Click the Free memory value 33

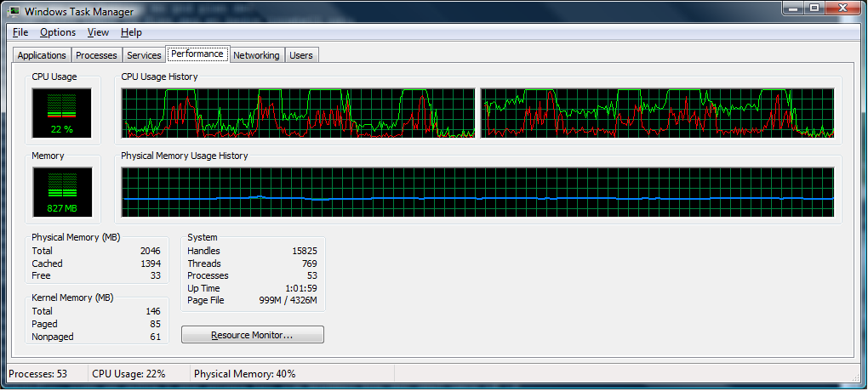point(156,276)
